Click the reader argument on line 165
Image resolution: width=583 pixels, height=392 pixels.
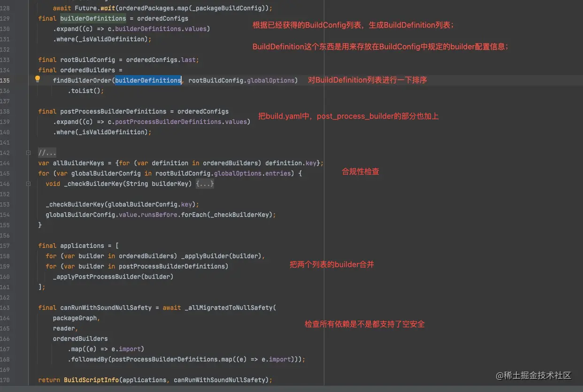coord(64,328)
